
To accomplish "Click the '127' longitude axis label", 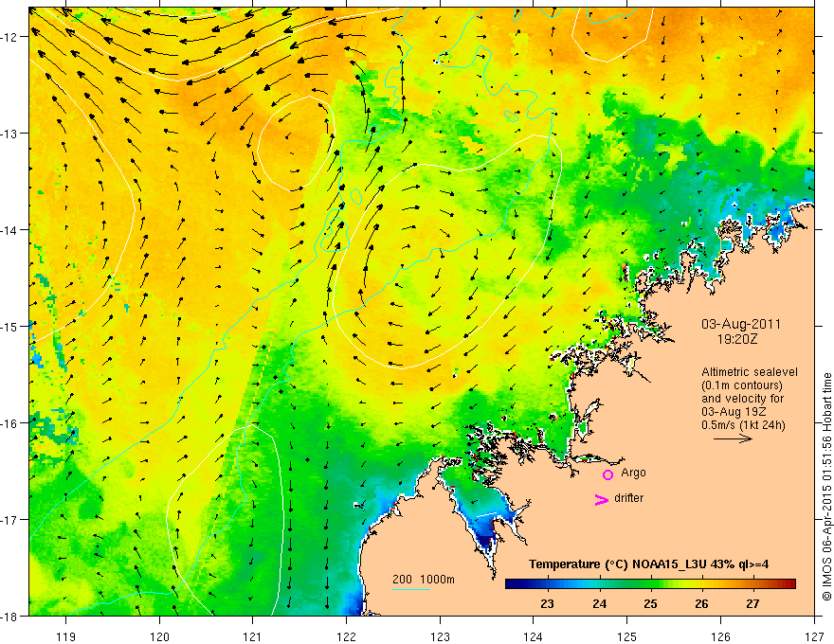I will pos(814,636).
